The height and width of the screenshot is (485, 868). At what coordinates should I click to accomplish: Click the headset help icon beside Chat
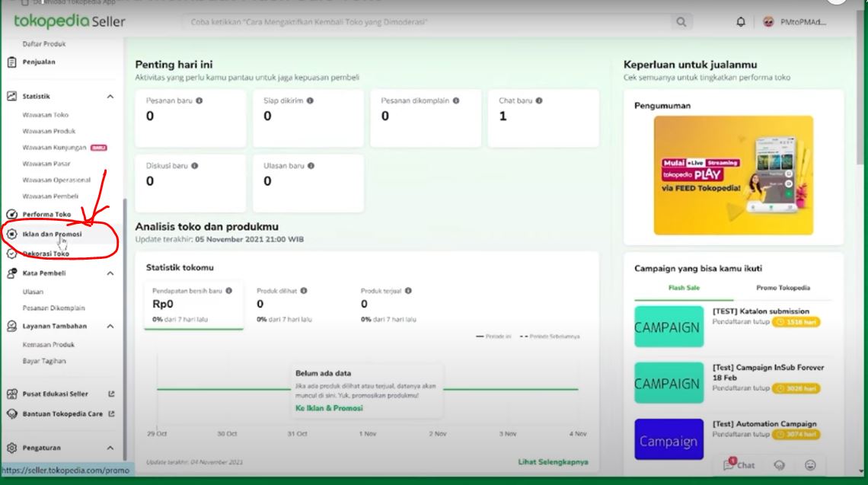(x=780, y=464)
